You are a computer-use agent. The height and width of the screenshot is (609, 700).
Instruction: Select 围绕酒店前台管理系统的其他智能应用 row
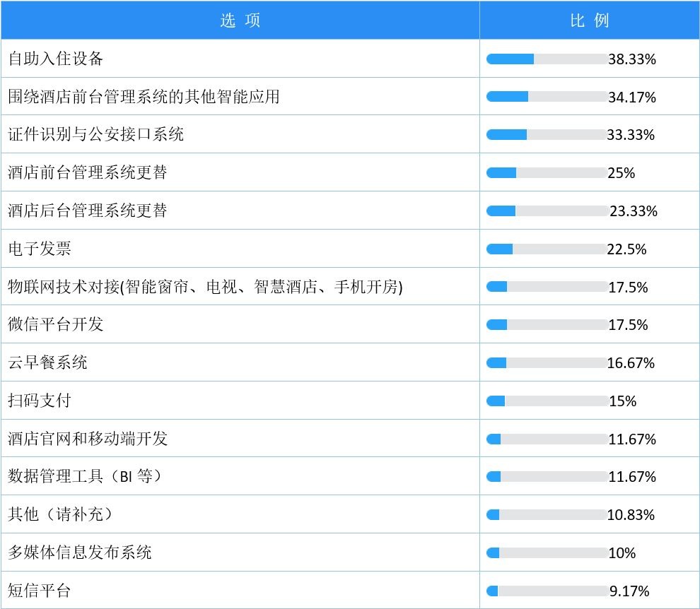pos(240,96)
